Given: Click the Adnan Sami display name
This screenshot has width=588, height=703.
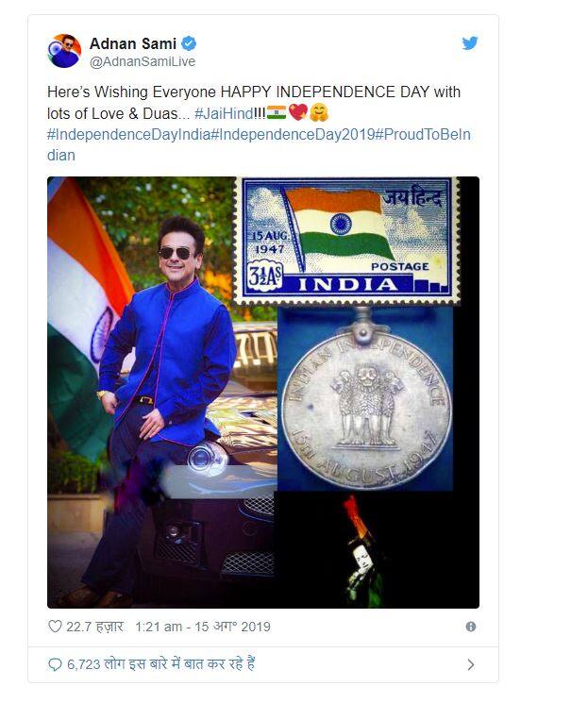Looking at the screenshot, I should click(133, 43).
